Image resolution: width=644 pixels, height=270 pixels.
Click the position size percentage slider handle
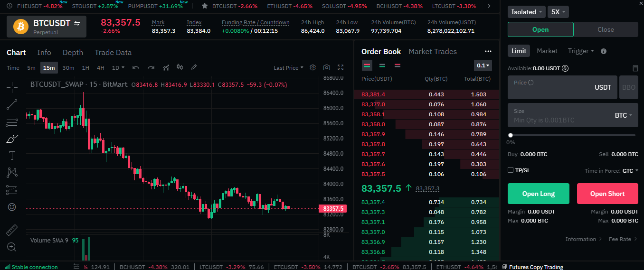[510, 135]
